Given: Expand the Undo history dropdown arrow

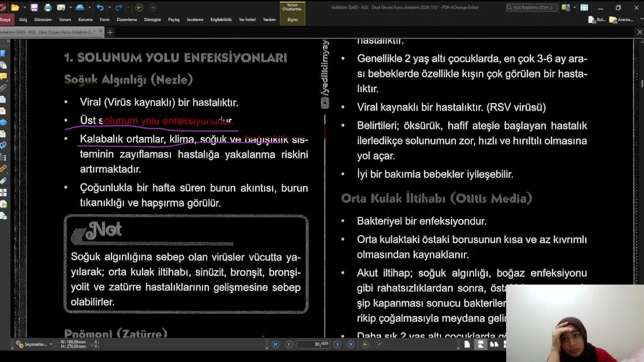Looking at the screenshot, I should 109,8.
